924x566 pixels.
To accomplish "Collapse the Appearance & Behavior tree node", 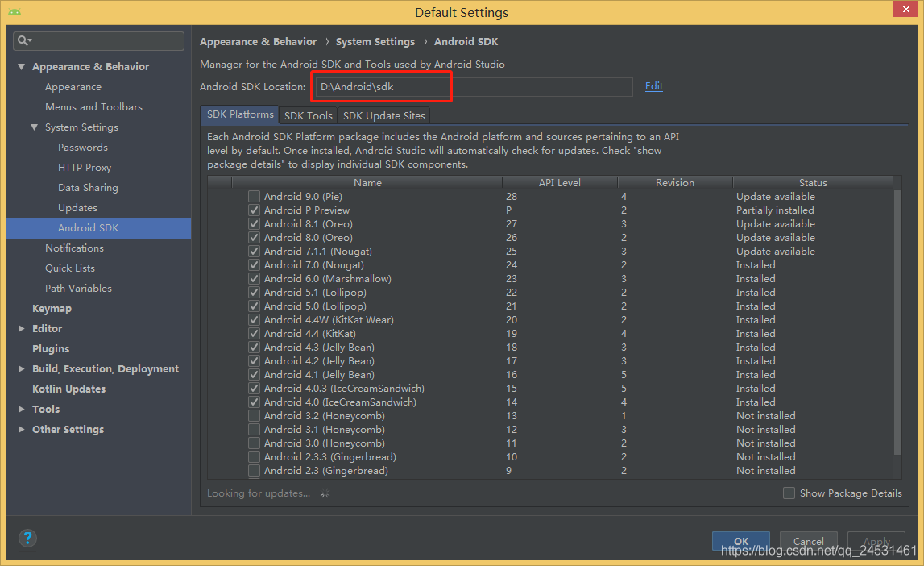I will click(x=21, y=67).
